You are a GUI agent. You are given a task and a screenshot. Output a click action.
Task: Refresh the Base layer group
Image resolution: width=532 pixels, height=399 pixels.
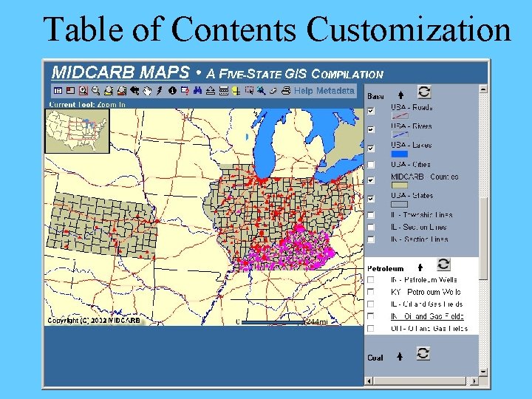coord(424,92)
